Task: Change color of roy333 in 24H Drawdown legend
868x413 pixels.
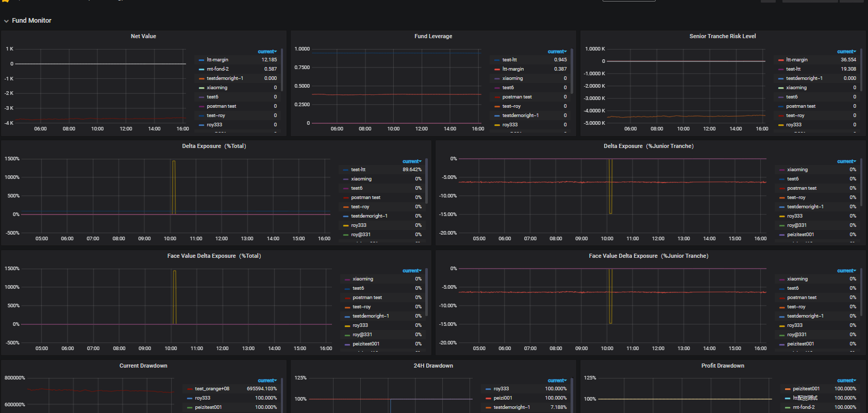Action: tap(488, 389)
